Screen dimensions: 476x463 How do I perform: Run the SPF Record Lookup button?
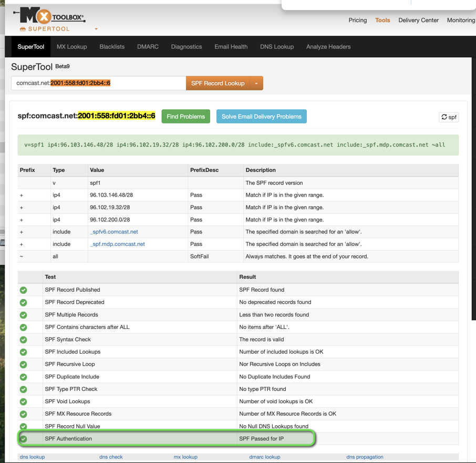tap(218, 83)
